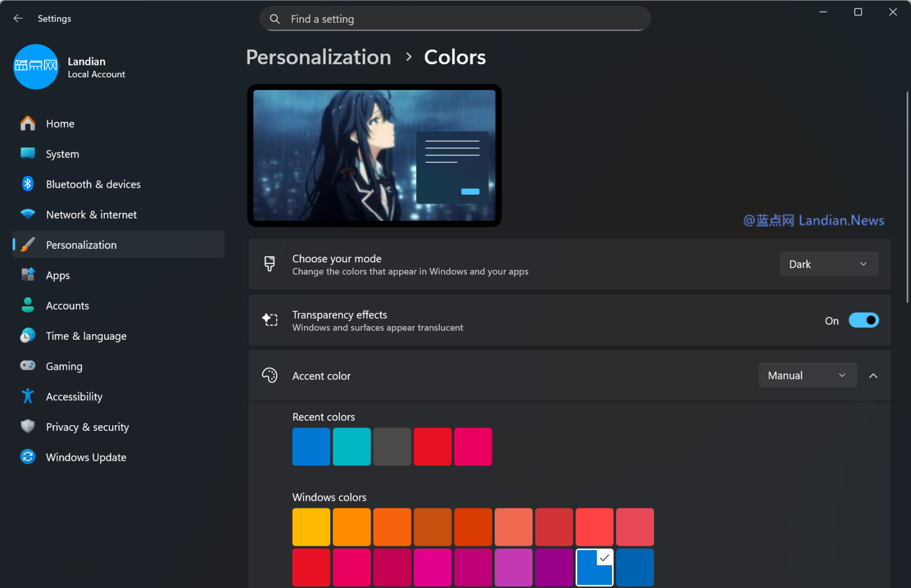Pick the pink recent color swatch
The image size is (911, 588).
pos(473,446)
